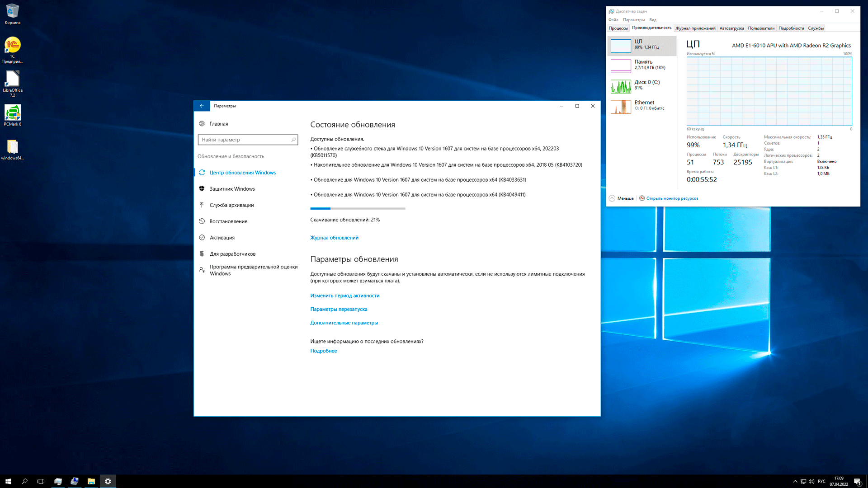Click Открыть монитор ресурсов link
This screenshot has width=868, height=488.
point(672,198)
